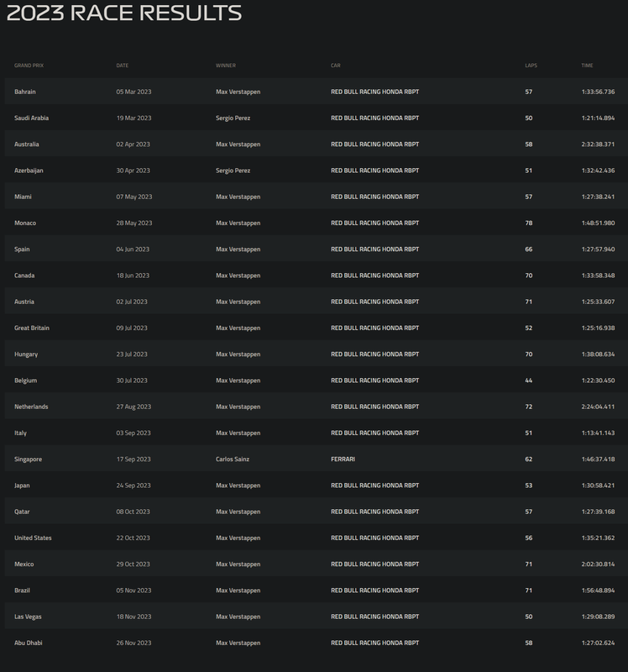Click the LAPS column header
The image size is (628, 672).
coord(531,66)
